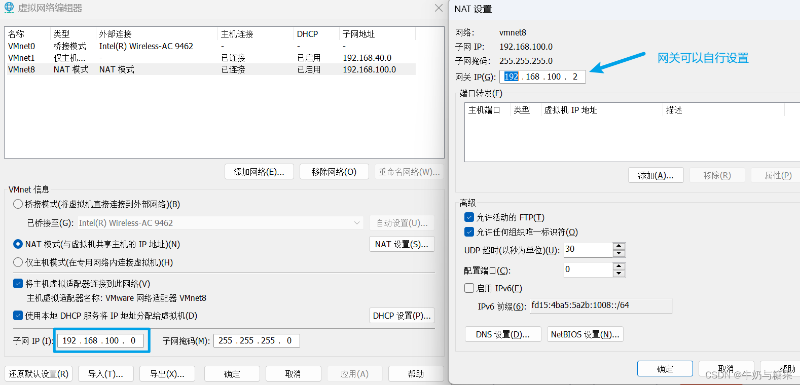This screenshot has height=385, width=800.
Task: Toggle the Allow active FTP checkbox
Action: pyautogui.click(x=469, y=217)
